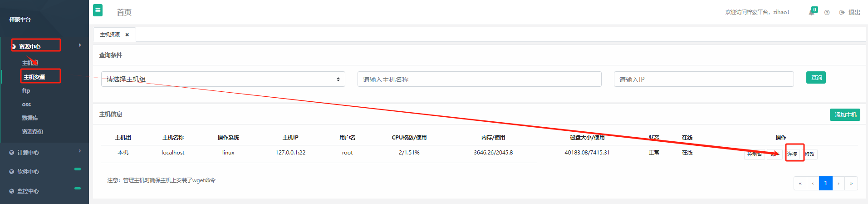Click the 请输入IP input field
The width and height of the screenshot is (868, 204).
coord(703,80)
